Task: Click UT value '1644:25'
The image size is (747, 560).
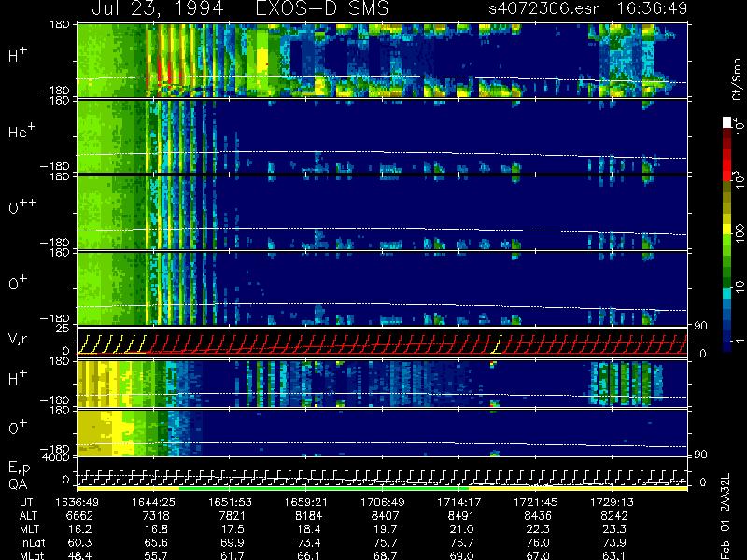Action: pyautogui.click(x=153, y=502)
